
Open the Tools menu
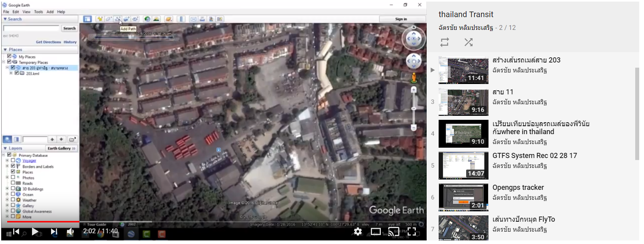(38, 12)
